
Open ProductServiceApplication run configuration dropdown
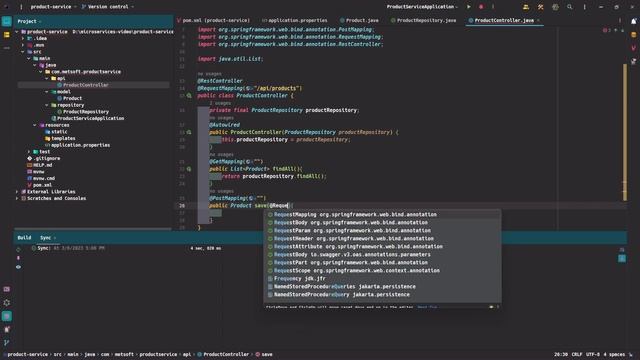point(422,7)
